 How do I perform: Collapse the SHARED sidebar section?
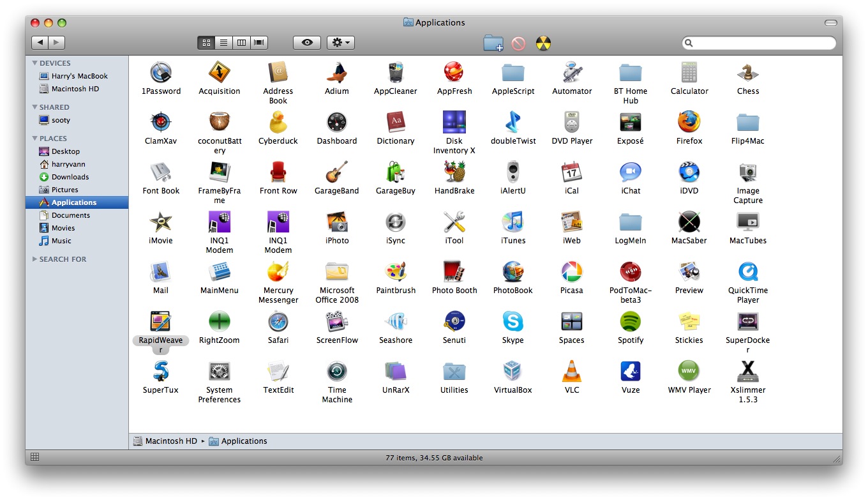point(35,107)
